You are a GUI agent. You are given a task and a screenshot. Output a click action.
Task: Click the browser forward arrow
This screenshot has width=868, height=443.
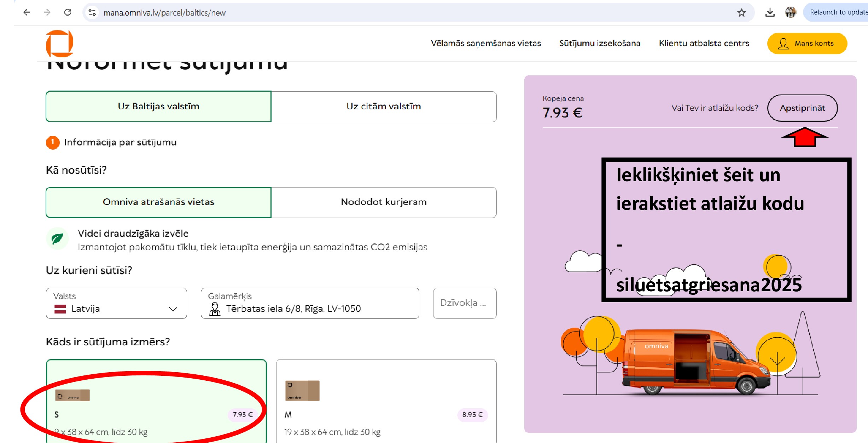coord(47,12)
